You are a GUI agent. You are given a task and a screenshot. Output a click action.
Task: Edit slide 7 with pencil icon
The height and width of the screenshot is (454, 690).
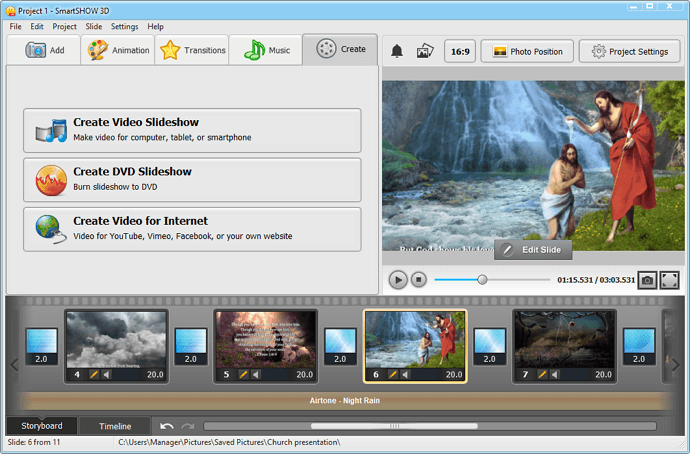tap(542, 374)
